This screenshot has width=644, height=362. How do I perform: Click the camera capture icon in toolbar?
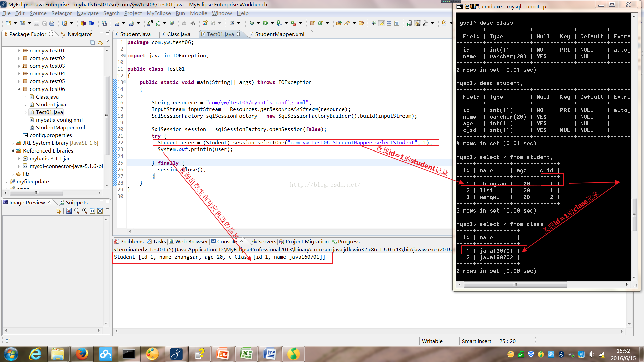click(232, 23)
